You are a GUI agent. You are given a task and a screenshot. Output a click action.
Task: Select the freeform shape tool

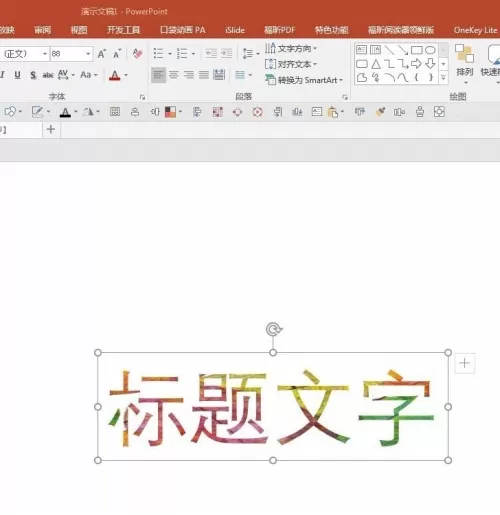pyautogui.click(x=362, y=78)
